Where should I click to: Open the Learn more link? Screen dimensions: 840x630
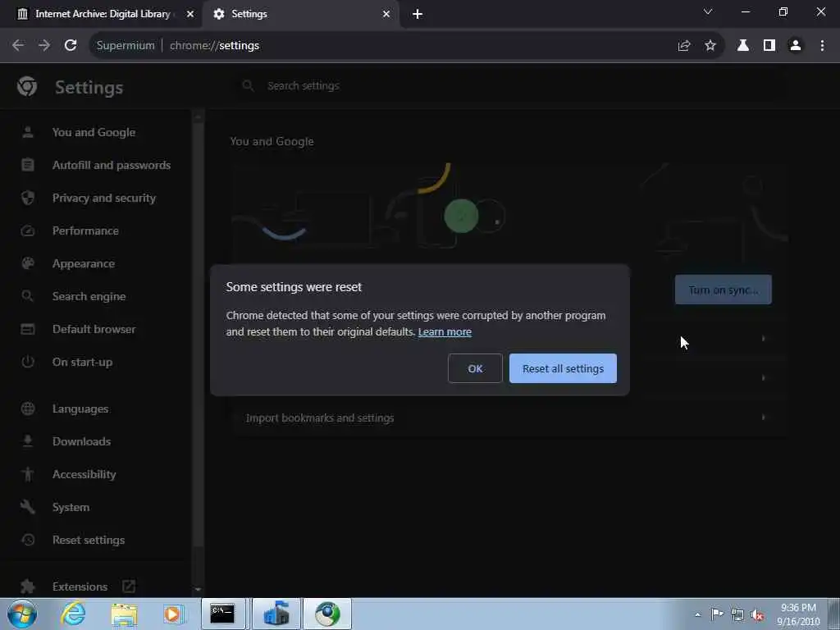[445, 331]
